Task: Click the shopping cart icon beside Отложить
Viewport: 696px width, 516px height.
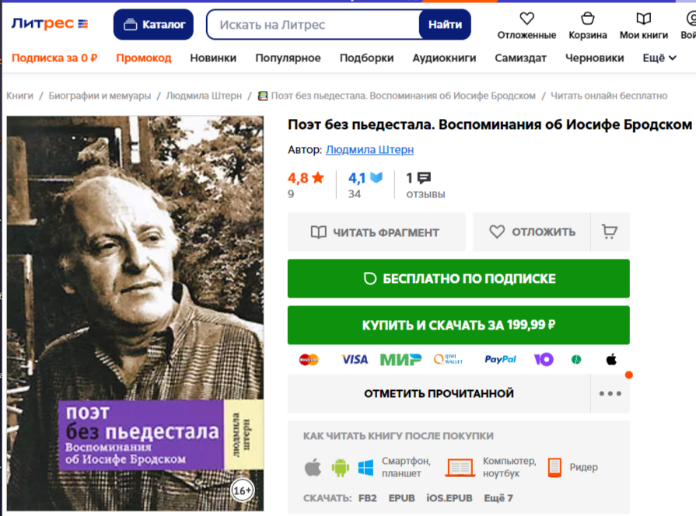Action: pos(609,232)
